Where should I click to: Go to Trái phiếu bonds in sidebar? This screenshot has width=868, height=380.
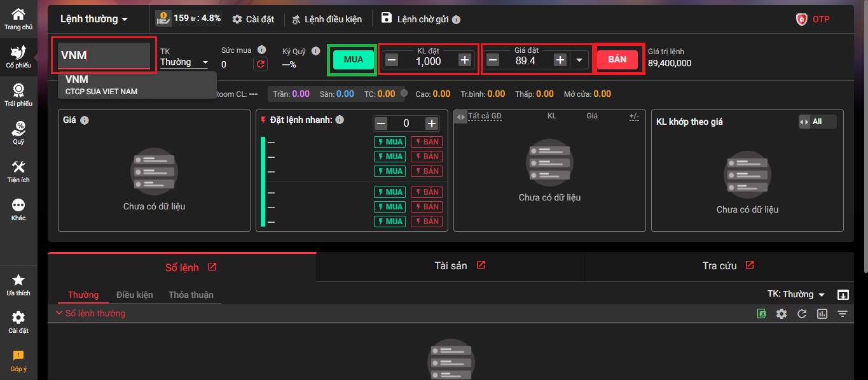pos(18,94)
